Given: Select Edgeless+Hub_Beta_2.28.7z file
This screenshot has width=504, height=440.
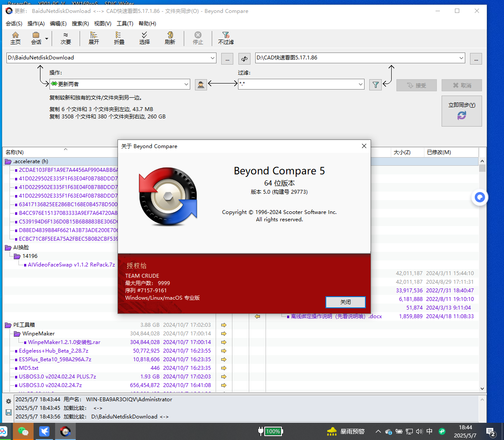Looking at the screenshot, I should [53, 351].
